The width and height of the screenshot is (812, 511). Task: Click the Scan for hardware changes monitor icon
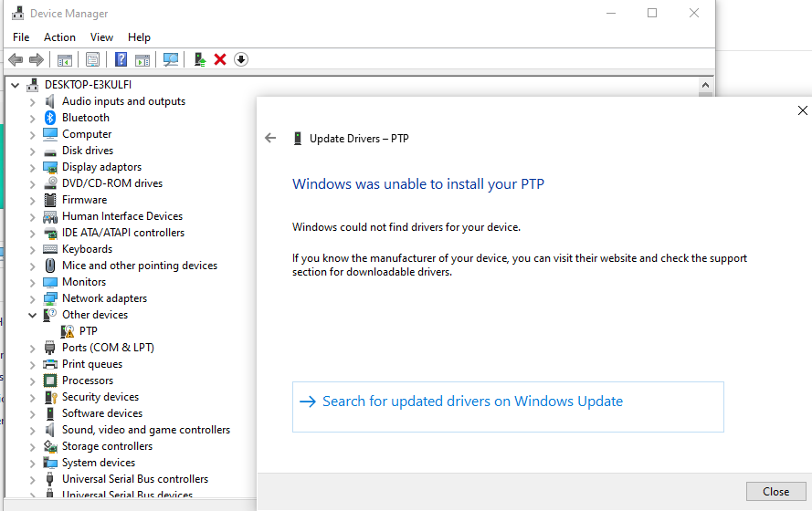(171, 59)
